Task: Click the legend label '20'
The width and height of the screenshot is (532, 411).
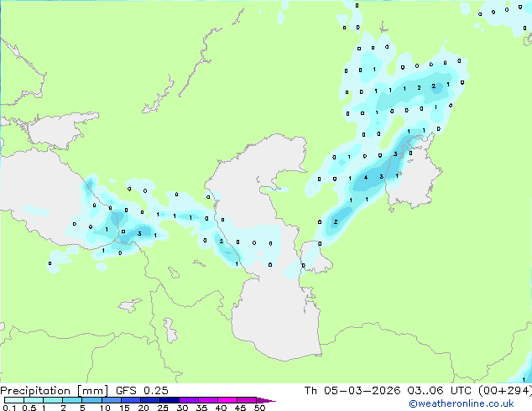Action: 143,408
